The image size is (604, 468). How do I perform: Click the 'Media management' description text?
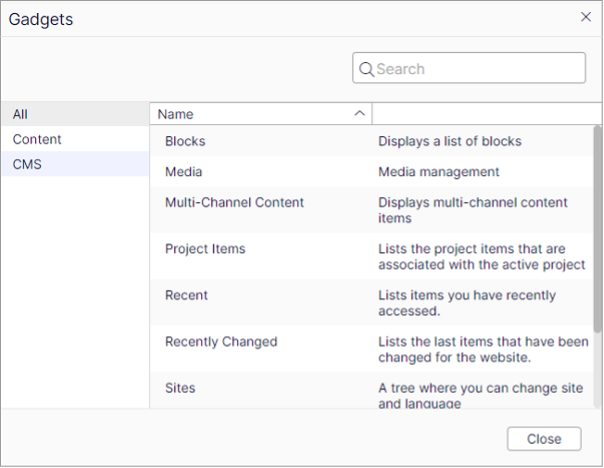(438, 171)
